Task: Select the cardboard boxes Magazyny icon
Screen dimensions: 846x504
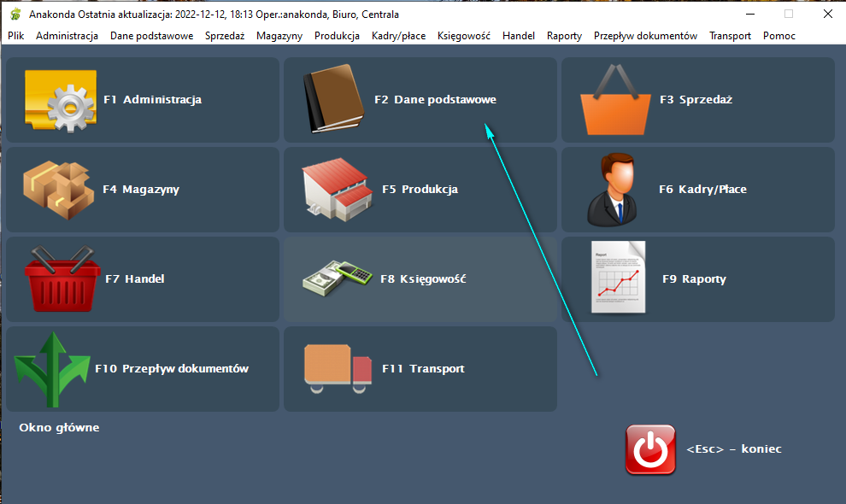Action: pos(58,190)
